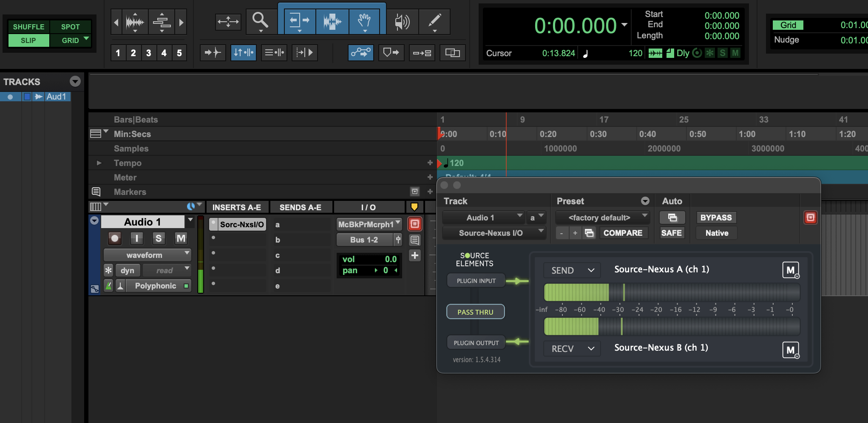Select the Grabber hand tool
Image resolution: width=868 pixels, height=423 pixels.
pyautogui.click(x=364, y=21)
